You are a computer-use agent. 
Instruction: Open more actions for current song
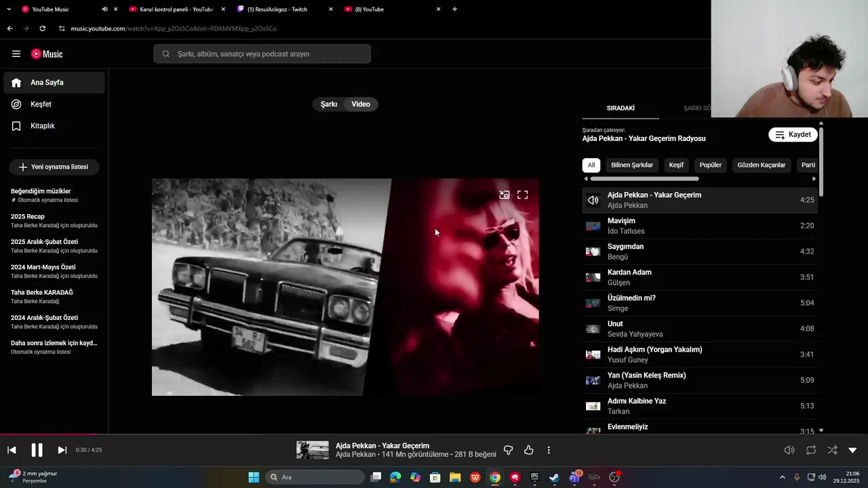(549, 450)
